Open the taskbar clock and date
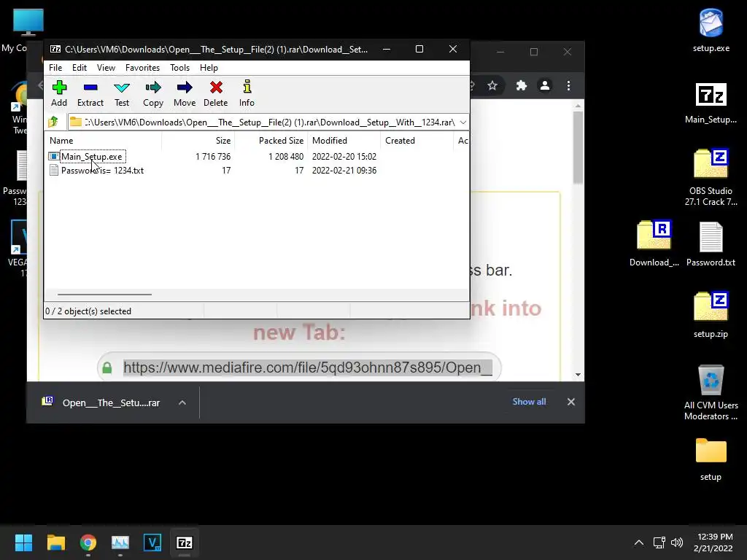 [x=713, y=542]
